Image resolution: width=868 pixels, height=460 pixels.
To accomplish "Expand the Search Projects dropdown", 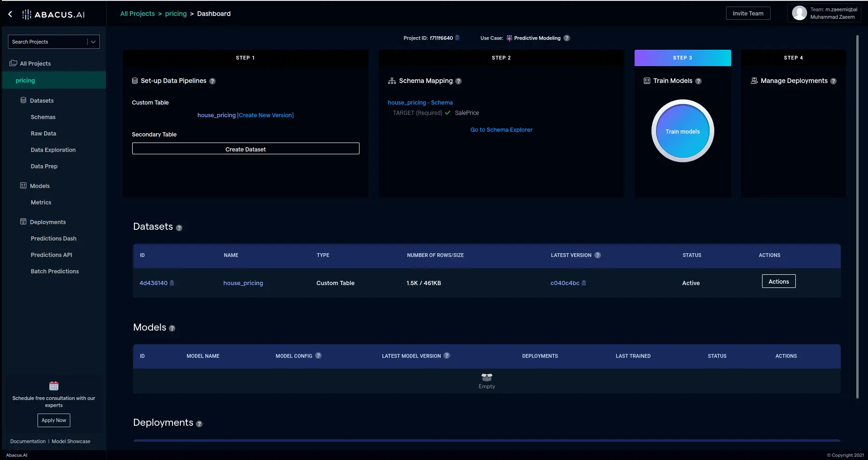I will click(93, 42).
